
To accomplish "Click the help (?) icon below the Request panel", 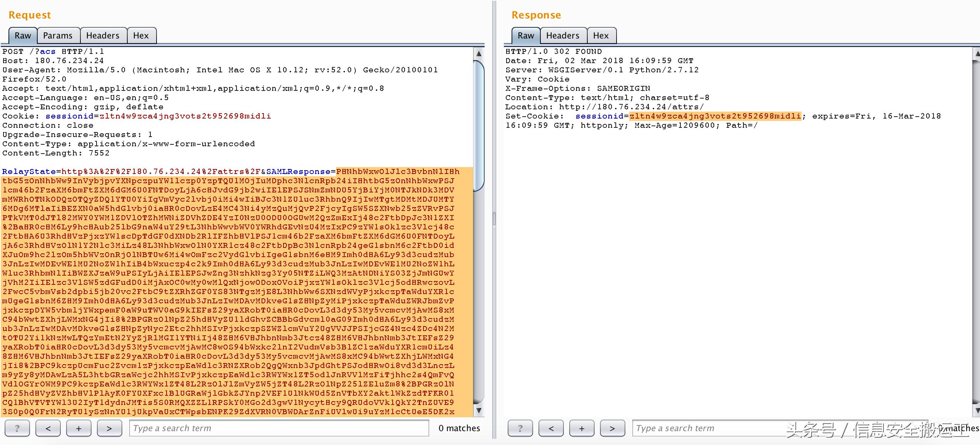I will (17, 428).
